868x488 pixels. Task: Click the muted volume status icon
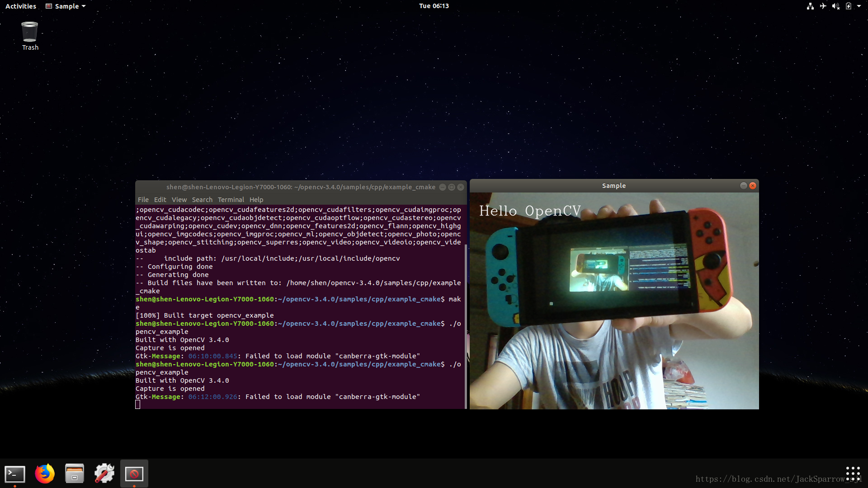[x=835, y=6]
